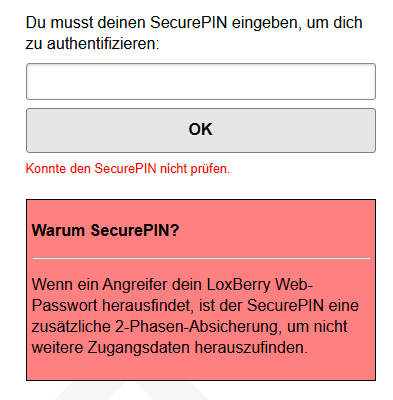
Task: Click the divider line in the red box
Action: (x=201, y=258)
